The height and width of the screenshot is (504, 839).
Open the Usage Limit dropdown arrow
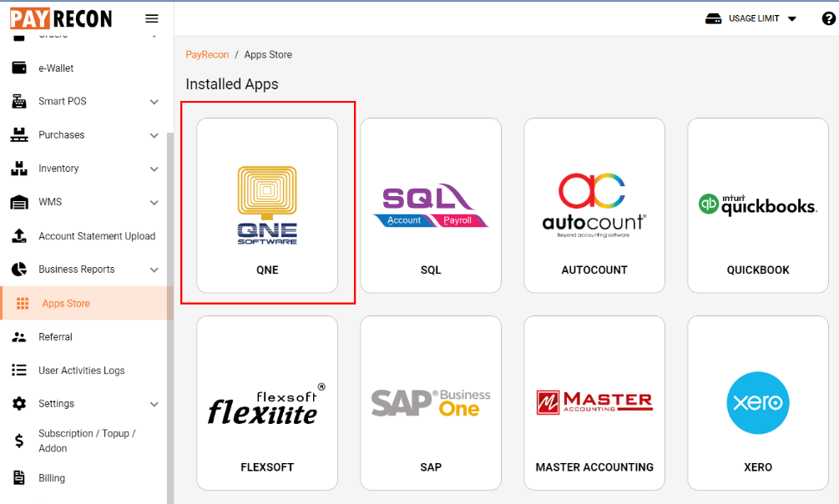792,18
